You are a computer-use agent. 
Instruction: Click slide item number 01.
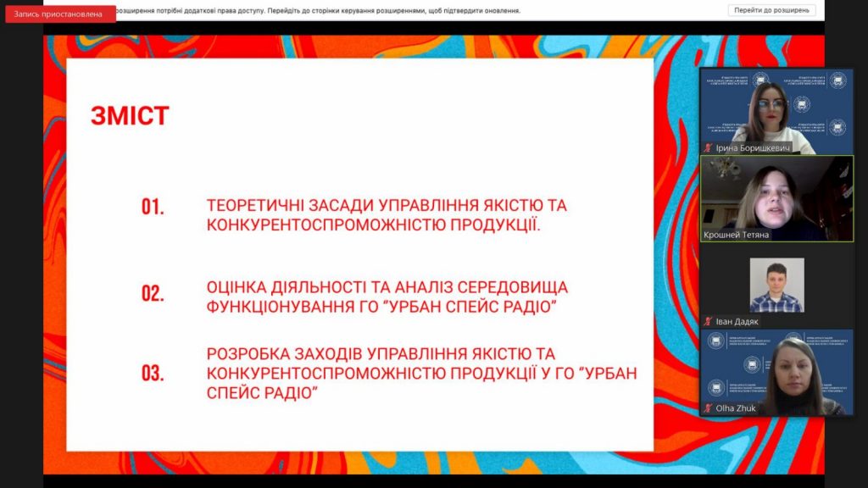153,207
